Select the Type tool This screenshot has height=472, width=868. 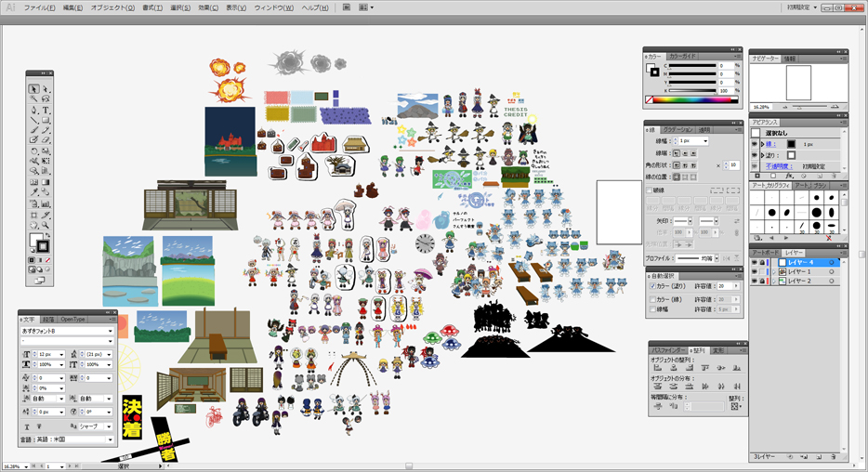(46, 111)
